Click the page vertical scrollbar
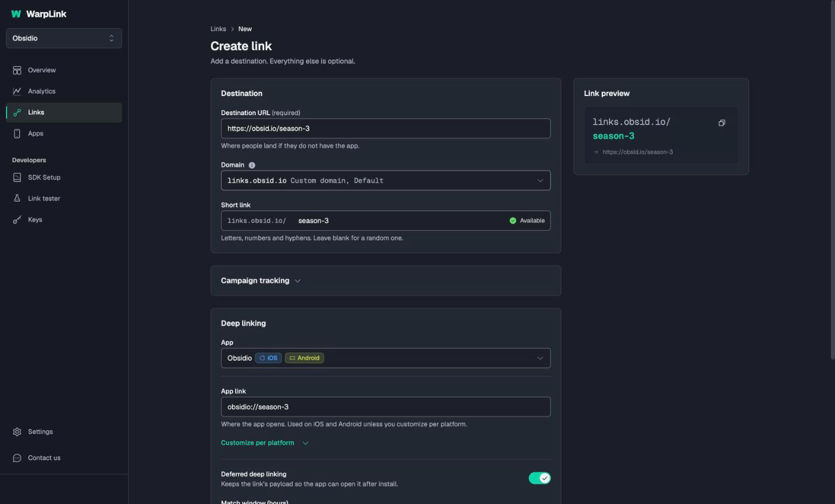This screenshot has height=504, width=835. click(833, 179)
